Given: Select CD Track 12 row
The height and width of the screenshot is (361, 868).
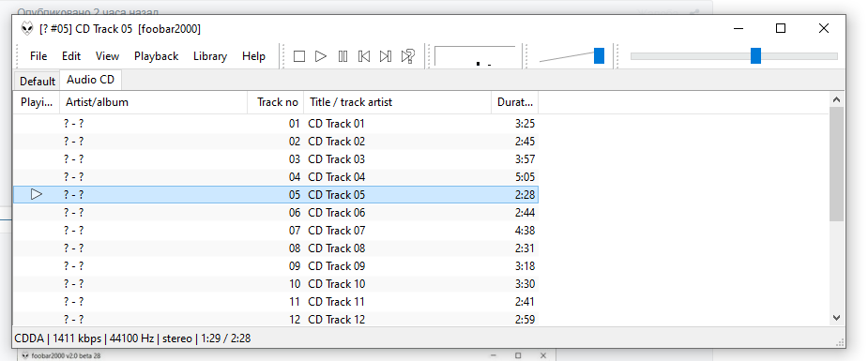Looking at the screenshot, I should pyautogui.click(x=276, y=319).
